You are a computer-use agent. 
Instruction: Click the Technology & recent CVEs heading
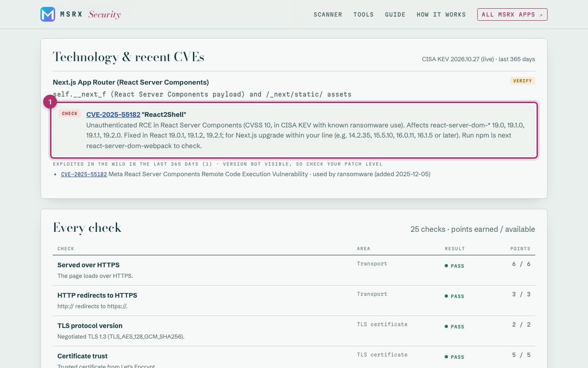[x=129, y=57]
